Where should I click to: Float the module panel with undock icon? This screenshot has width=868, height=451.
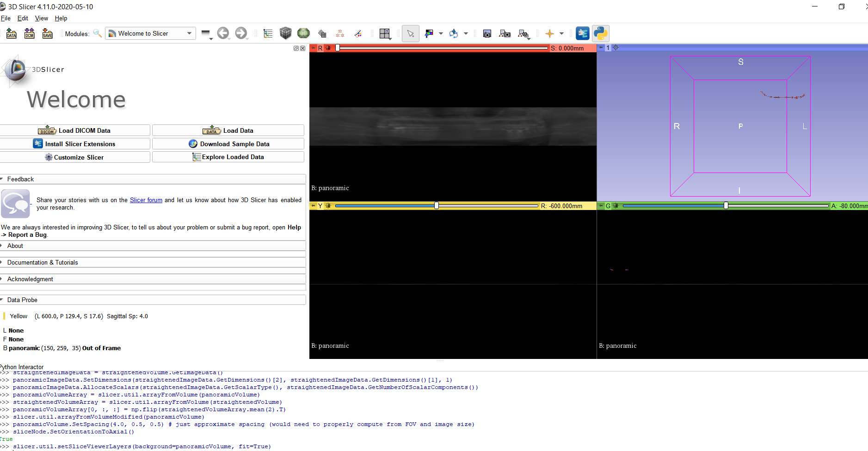tap(296, 48)
